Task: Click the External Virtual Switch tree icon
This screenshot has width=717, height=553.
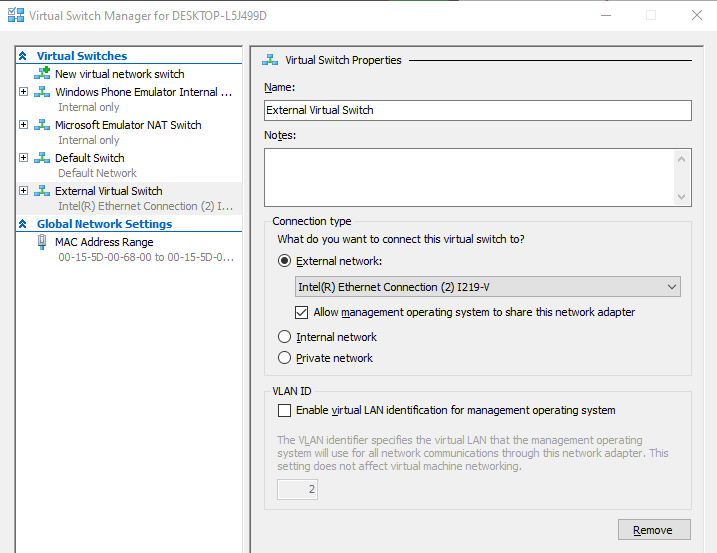Action: [x=42, y=191]
